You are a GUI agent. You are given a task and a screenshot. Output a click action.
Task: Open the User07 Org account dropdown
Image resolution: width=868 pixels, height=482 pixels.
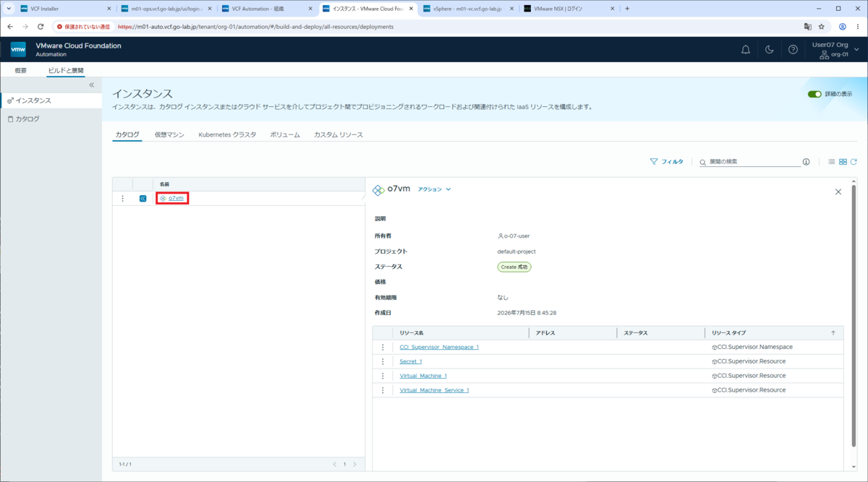[x=835, y=49]
